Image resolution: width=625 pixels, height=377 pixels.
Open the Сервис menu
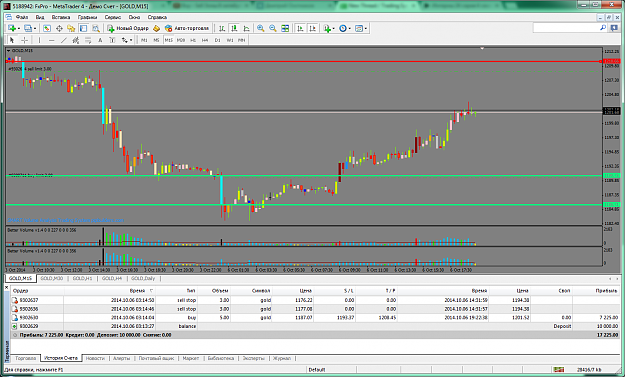pos(113,17)
